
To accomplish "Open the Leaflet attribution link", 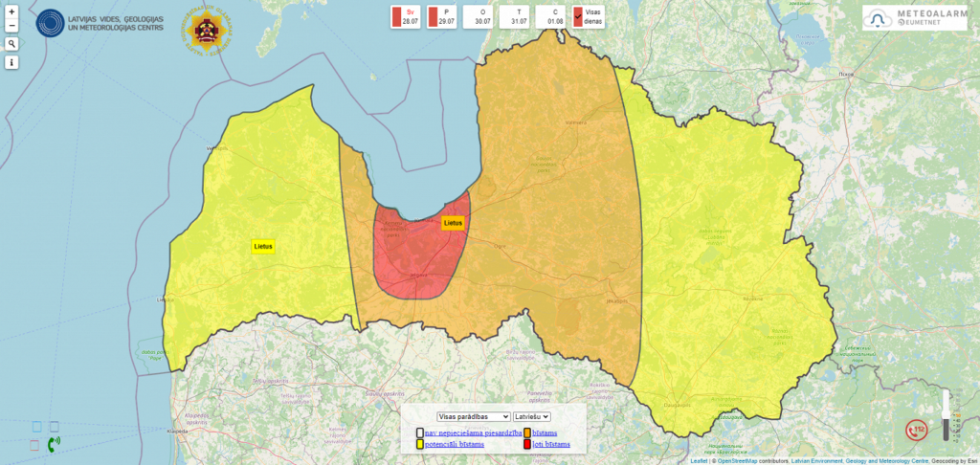I will point(700,460).
